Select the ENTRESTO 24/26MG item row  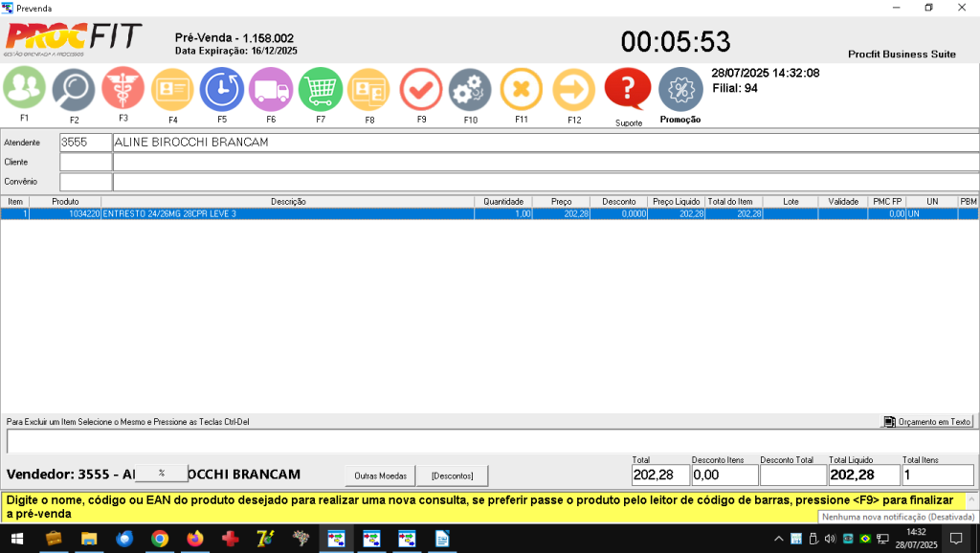(287, 214)
